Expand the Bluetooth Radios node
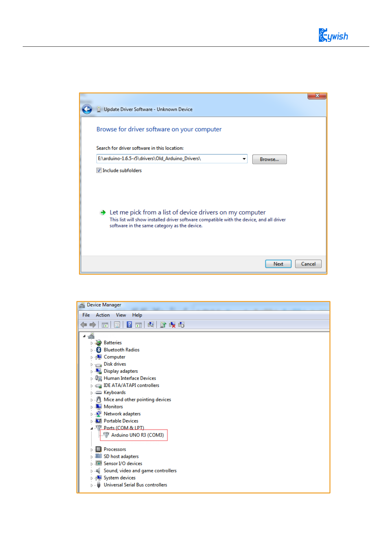Image resolution: width=392 pixels, height=554 pixels. (x=91, y=350)
